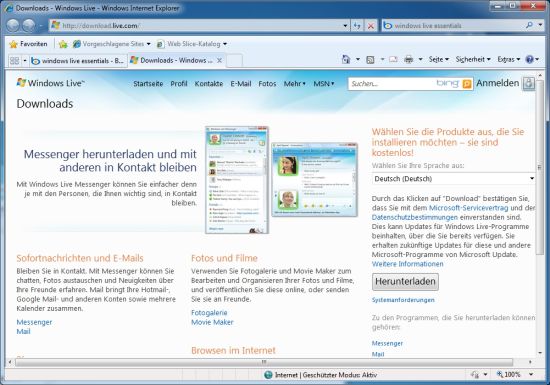
Task: Open the Mehr menu on Windows Live
Action: (295, 83)
